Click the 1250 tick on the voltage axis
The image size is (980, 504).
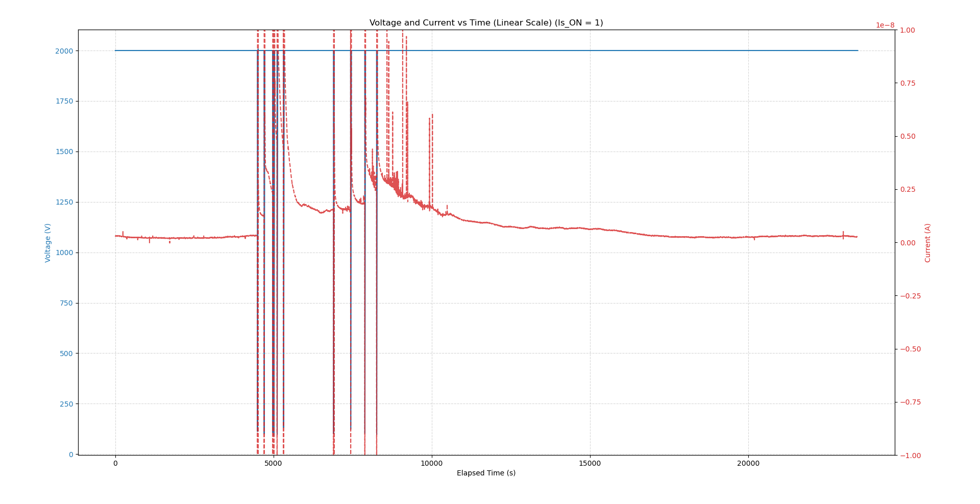tap(64, 202)
